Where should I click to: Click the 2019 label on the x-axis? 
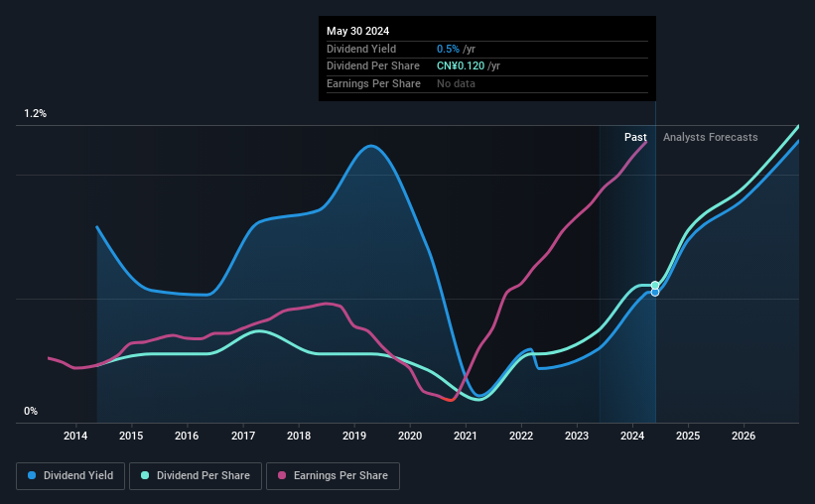pyautogui.click(x=354, y=436)
